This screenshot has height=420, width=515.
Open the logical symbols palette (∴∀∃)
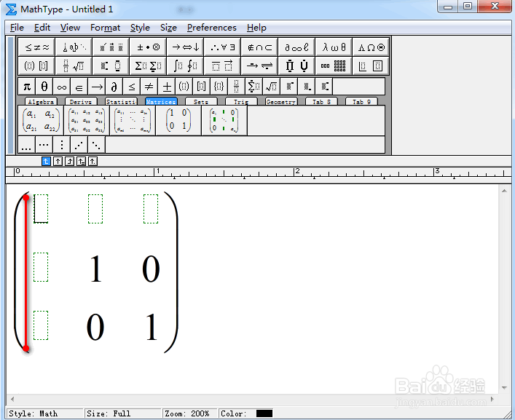[222, 47]
